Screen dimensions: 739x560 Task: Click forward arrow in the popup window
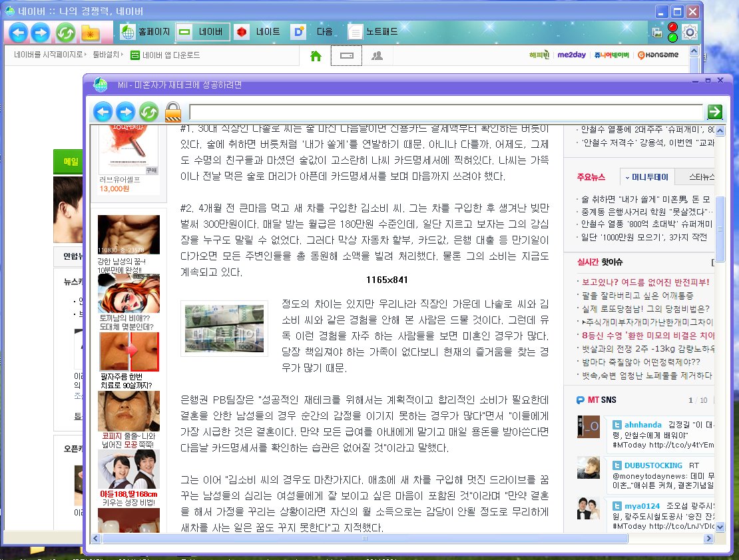[x=125, y=112]
